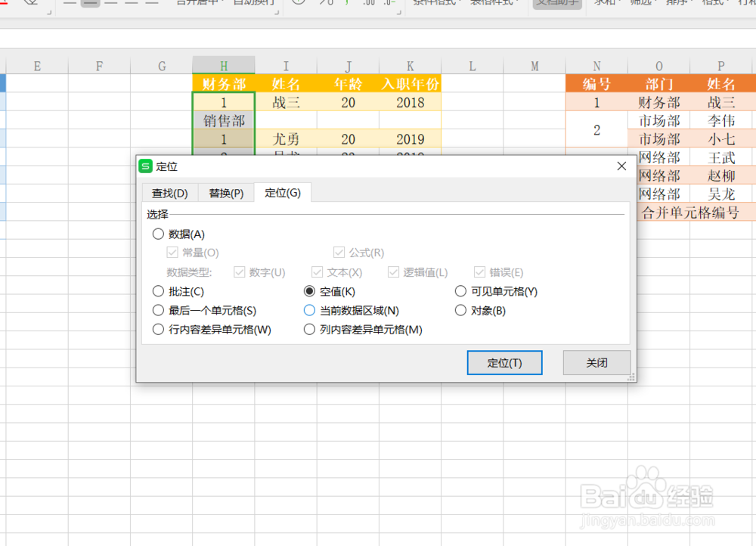The width and height of the screenshot is (756, 546).
Task: Click the 关闭 button in dialog
Action: [596, 362]
